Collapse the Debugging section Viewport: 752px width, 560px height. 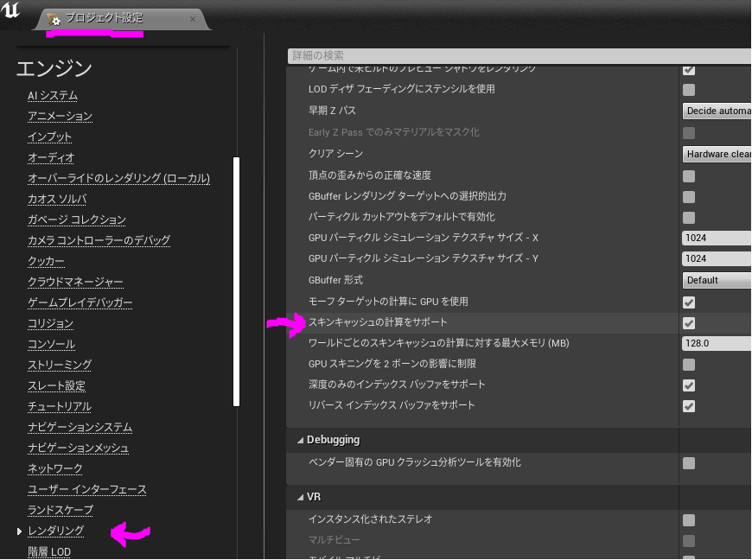[x=300, y=440]
